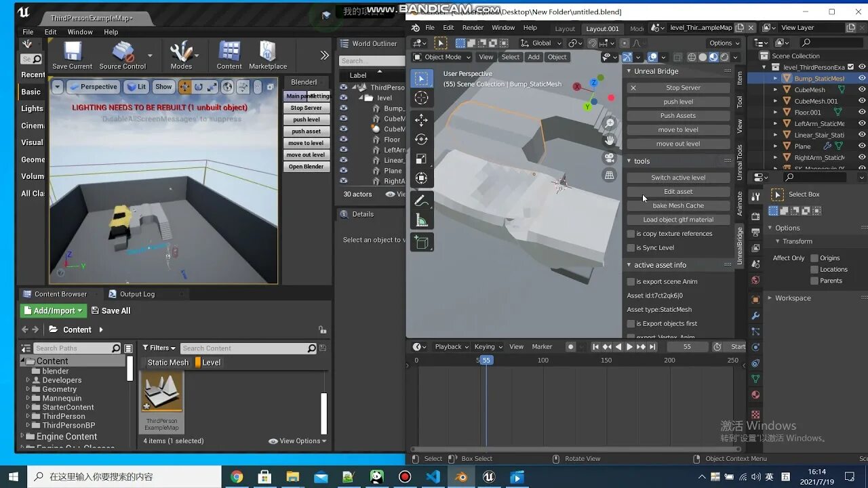Select the Blender Move tool

(421, 120)
